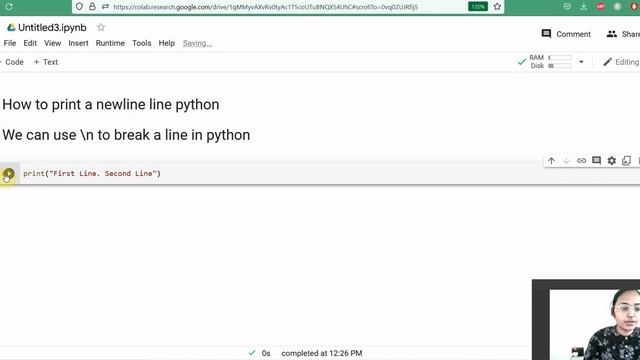Reload the page with browser refresh icon
This screenshot has height=360, width=640.
coord(9,7)
